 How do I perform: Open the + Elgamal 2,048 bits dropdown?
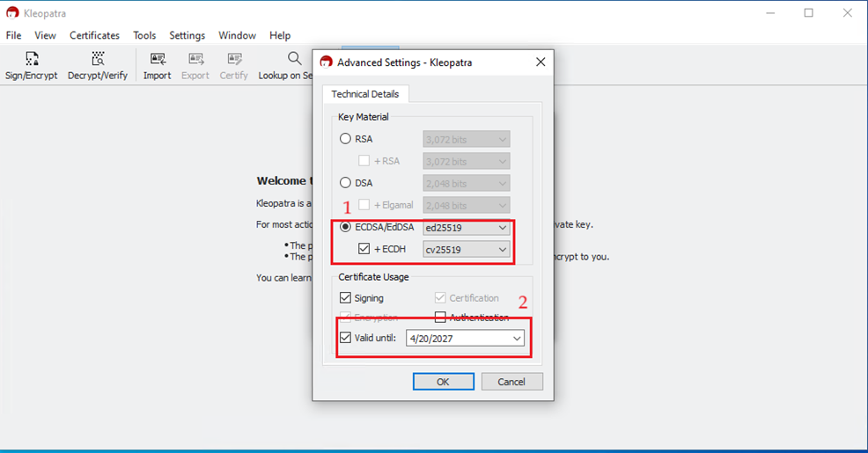tap(466, 205)
